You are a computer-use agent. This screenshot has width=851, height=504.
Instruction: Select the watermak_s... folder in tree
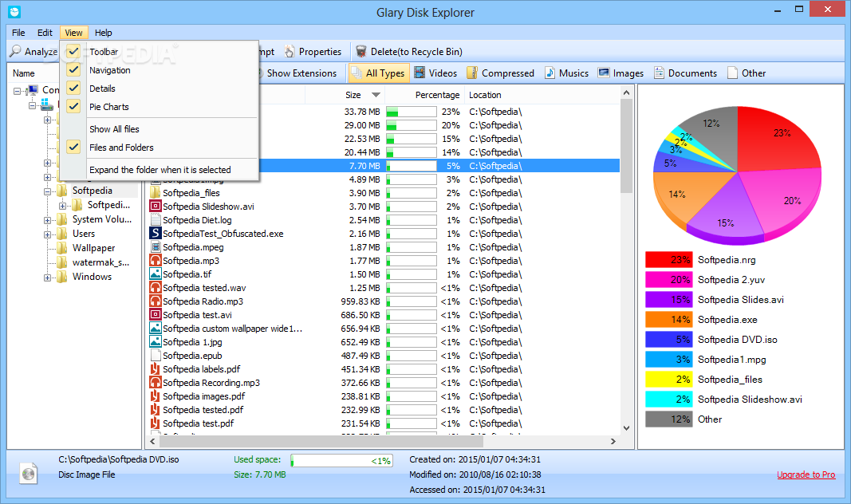(x=101, y=262)
